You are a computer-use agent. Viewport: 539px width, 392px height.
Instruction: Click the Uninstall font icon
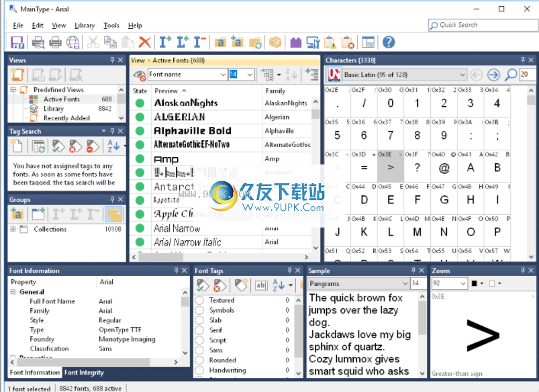[199, 42]
